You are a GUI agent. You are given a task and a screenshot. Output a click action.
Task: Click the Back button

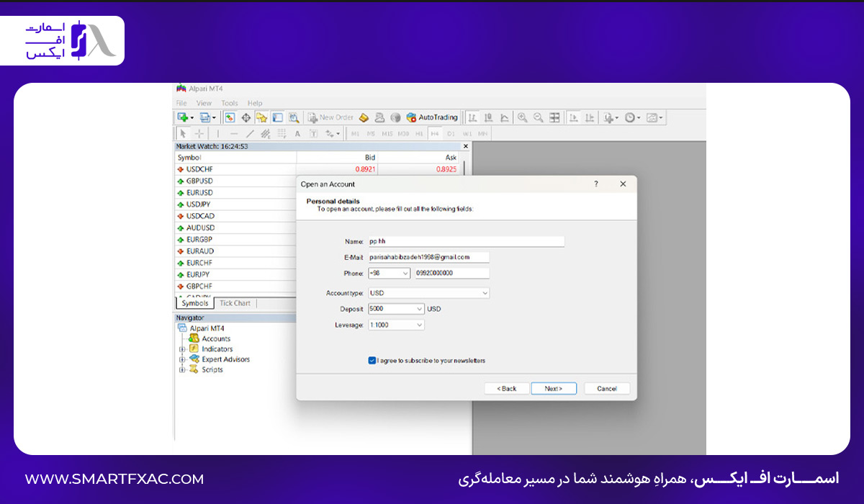pos(507,388)
